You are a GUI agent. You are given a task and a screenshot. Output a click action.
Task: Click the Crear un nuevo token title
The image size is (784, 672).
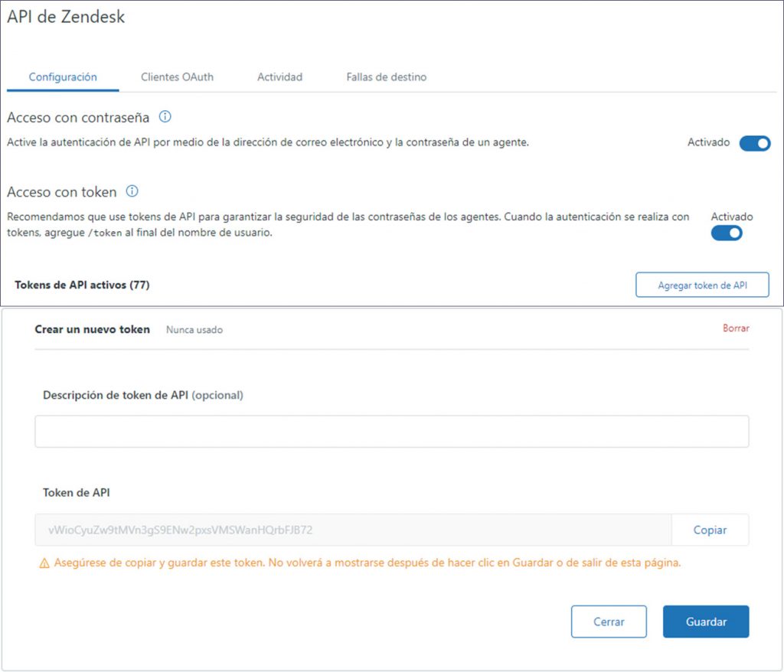pos(93,329)
